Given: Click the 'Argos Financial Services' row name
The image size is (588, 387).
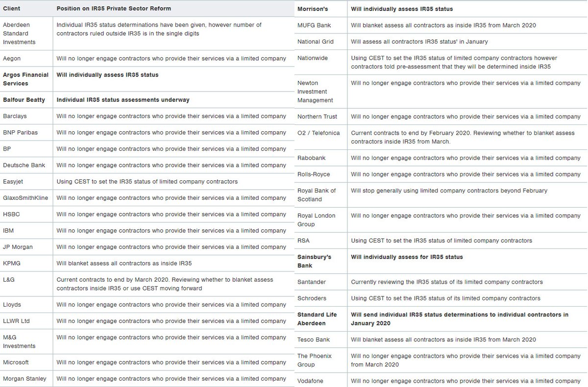Looking at the screenshot, I should point(25,79).
